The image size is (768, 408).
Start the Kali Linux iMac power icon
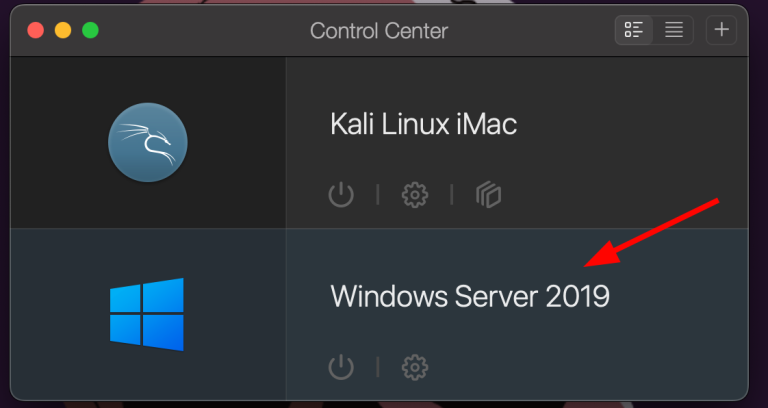[341, 195]
